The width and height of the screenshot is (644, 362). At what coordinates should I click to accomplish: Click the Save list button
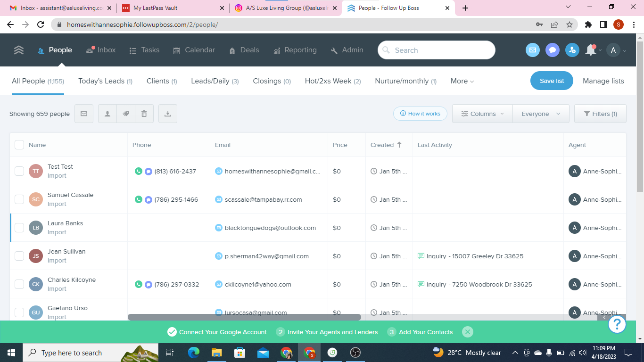(552, 81)
